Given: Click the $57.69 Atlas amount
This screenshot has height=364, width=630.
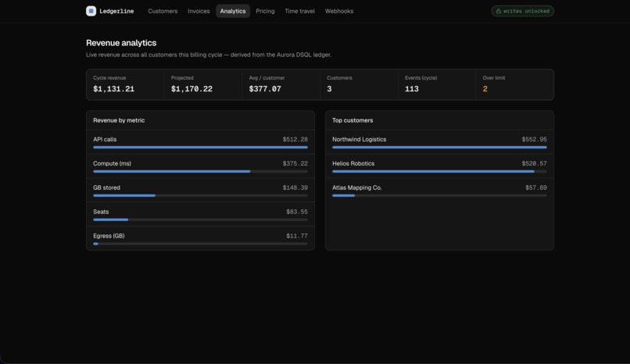Looking at the screenshot, I should click(536, 187).
